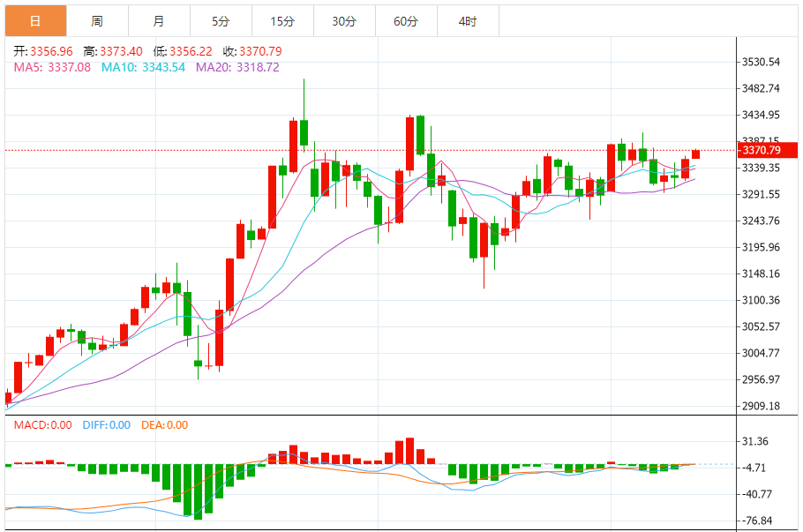Click the MA20: 3318.72 label
Image resolution: width=803 pixels, height=532 pixels.
pyautogui.click(x=237, y=67)
